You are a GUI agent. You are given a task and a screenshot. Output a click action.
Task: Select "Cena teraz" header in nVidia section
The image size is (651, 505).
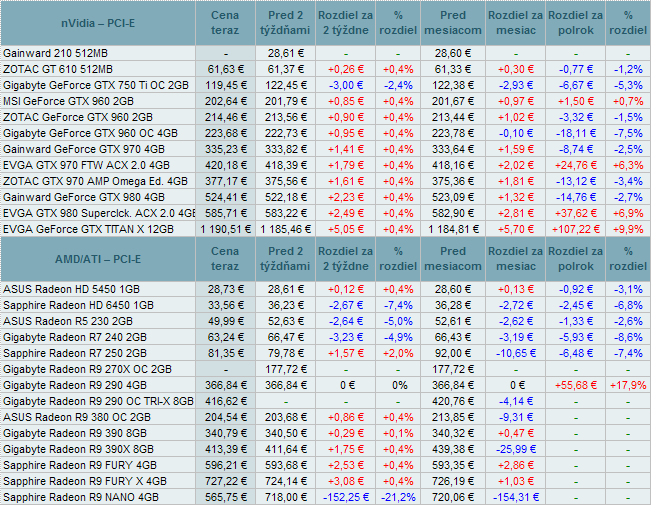pyautogui.click(x=225, y=23)
